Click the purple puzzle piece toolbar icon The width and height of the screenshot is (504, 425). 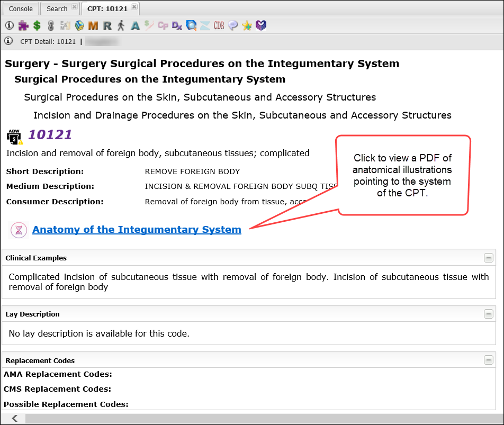pyautogui.click(x=23, y=25)
